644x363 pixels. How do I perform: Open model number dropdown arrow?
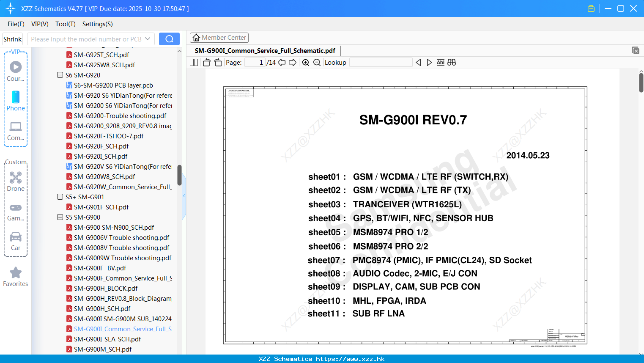click(x=148, y=39)
